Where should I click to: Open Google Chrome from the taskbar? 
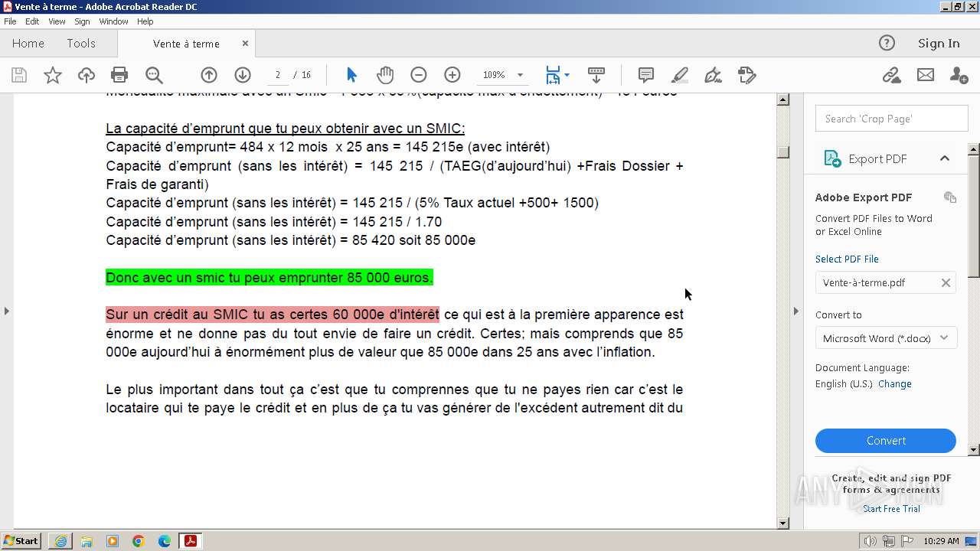pyautogui.click(x=139, y=541)
